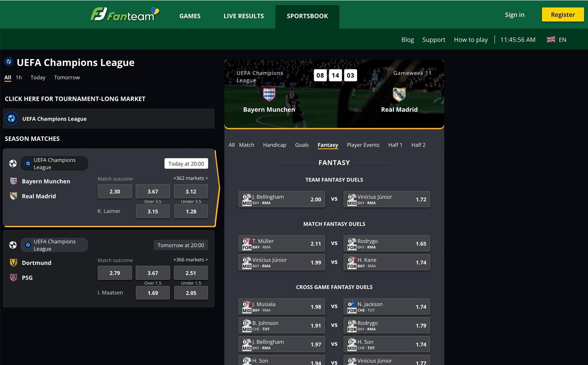Switch to Player Events tab

pos(363,145)
